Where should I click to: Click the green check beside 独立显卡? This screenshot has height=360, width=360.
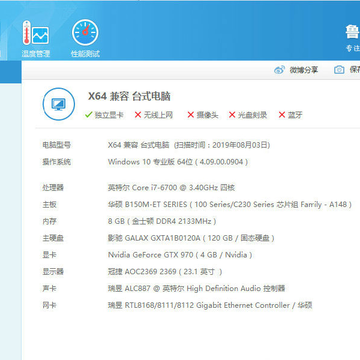click(x=88, y=115)
